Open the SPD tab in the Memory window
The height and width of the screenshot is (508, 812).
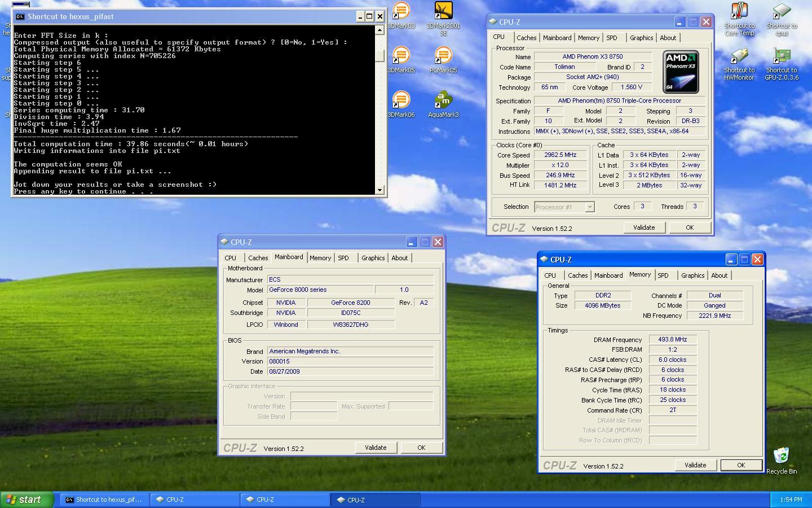pos(663,275)
